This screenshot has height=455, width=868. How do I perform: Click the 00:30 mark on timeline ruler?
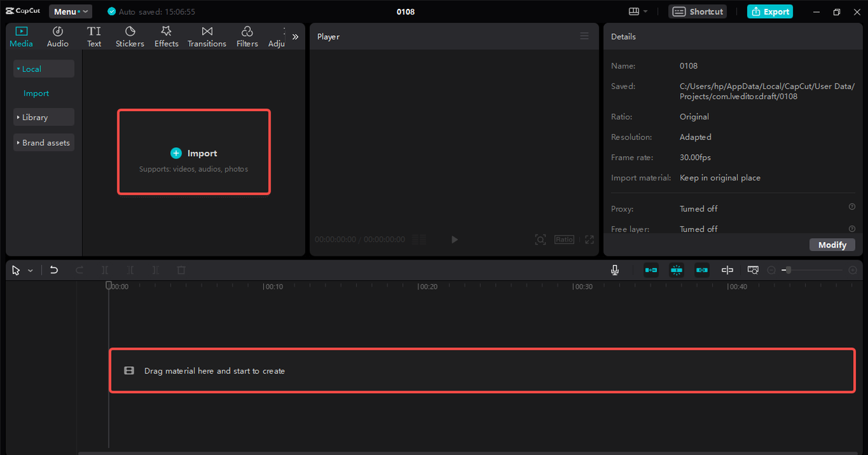583,287
